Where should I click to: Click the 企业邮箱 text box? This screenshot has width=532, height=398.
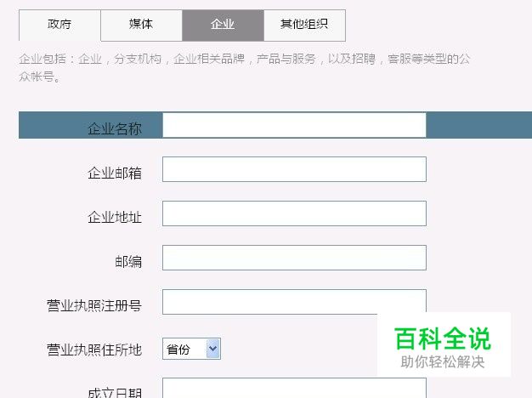pyautogui.click(x=294, y=169)
